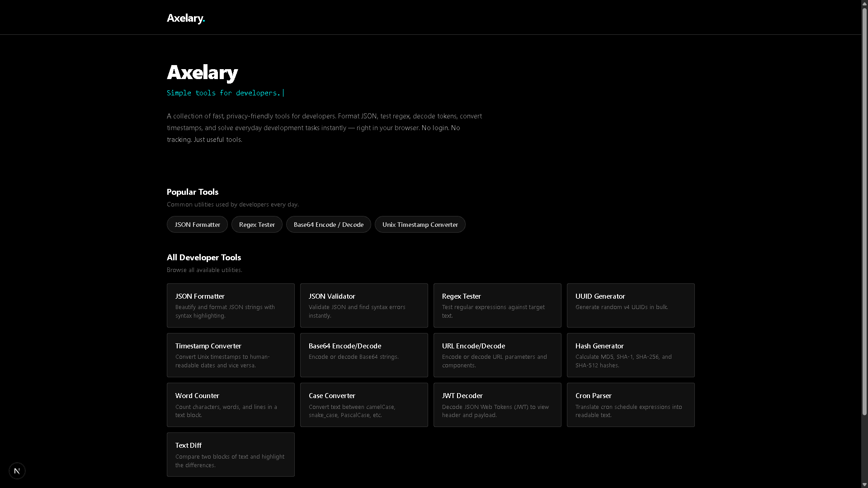This screenshot has width=868, height=488.
Task: Select the JSON Validator tool card
Action: click(364, 305)
